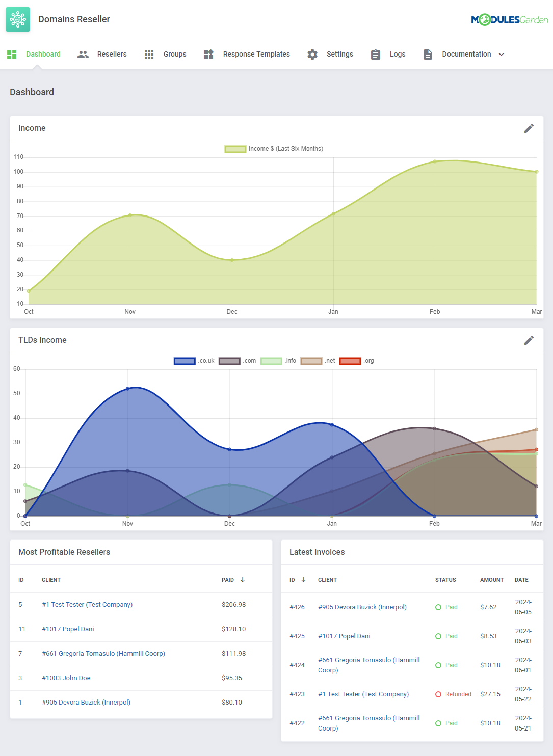This screenshot has height=756, width=553.
Task: Click the Settings gear icon
Action: click(x=312, y=55)
